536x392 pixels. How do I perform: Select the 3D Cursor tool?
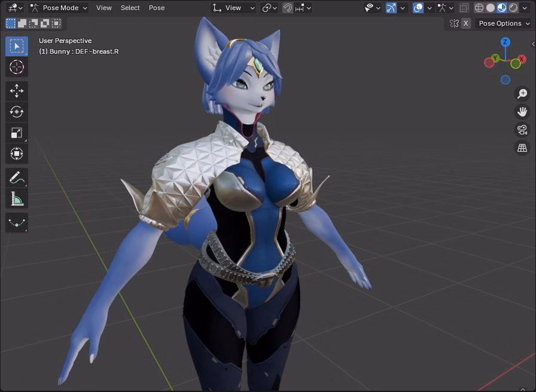(x=16, y=67)
